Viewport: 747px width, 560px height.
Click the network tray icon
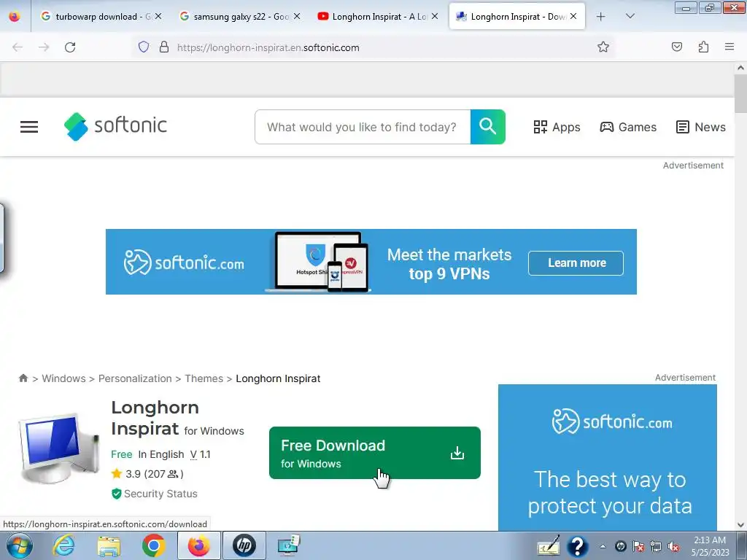656,547
